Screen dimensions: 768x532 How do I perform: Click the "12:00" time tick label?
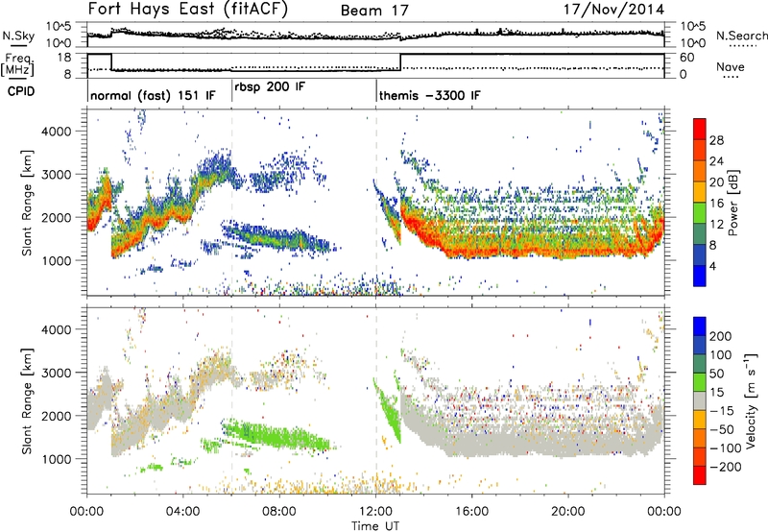tap(375, 512)
